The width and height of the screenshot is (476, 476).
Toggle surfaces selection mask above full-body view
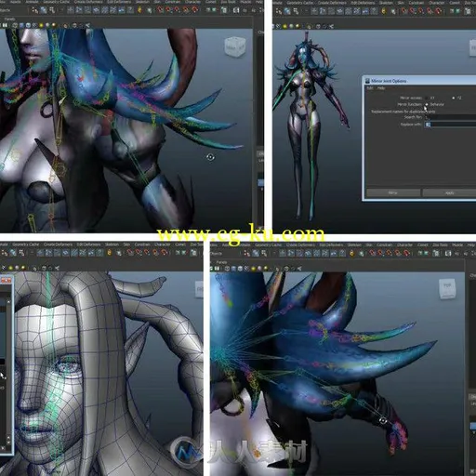click(339, 11)
